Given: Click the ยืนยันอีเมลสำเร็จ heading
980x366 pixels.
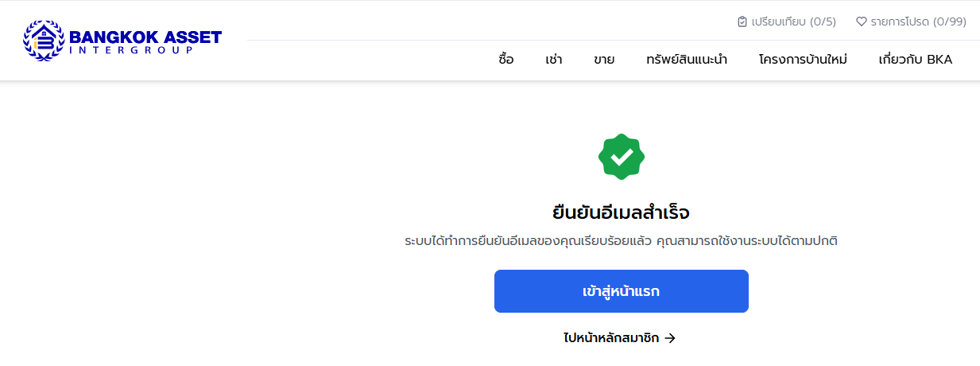Looking at the screenshot, I should (x=621, y=213).
